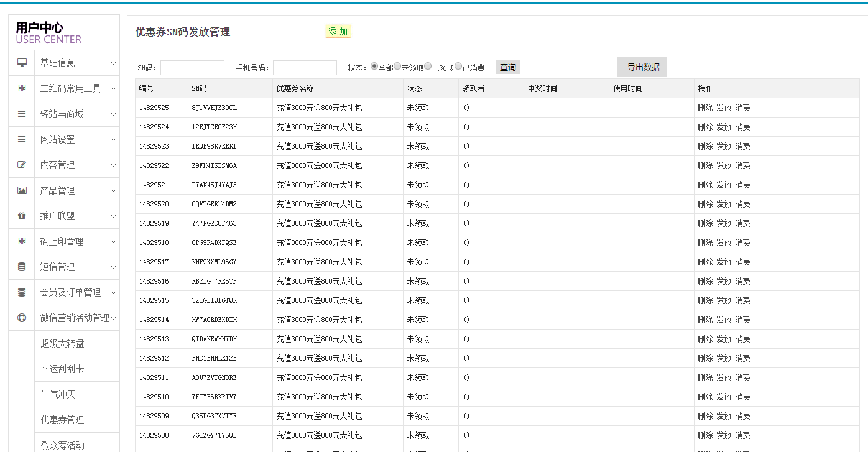Expand the 轻站与商城 menu chevron
The width and height of the screenshot is (868, 452).
point(113,114)
